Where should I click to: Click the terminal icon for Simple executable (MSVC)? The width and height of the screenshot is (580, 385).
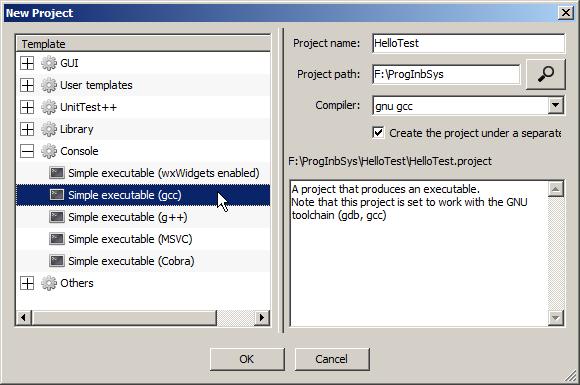click(x=57, y=239)
